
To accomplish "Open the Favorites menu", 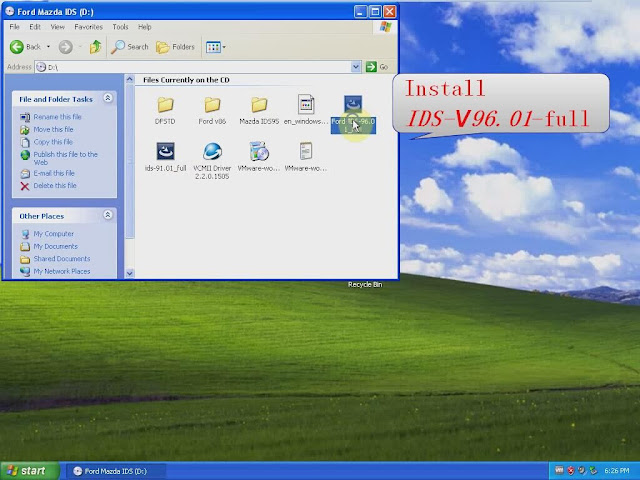I will pos(89,27).
